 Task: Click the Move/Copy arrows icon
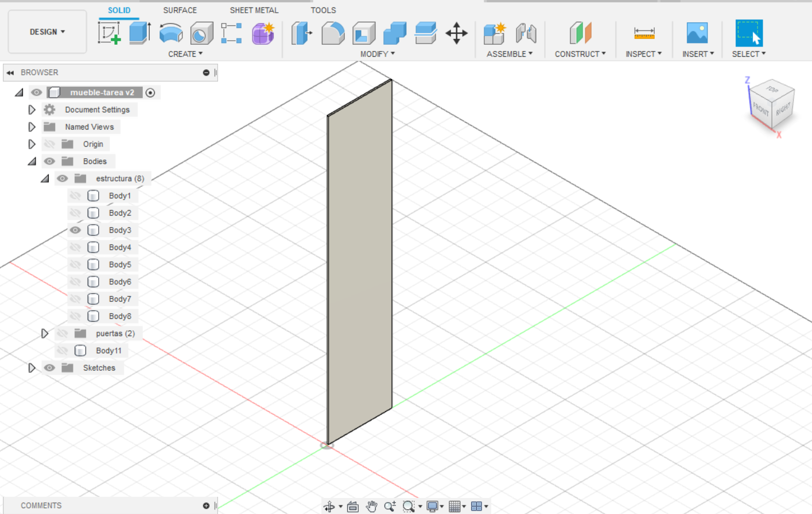(x=456, y=33)
